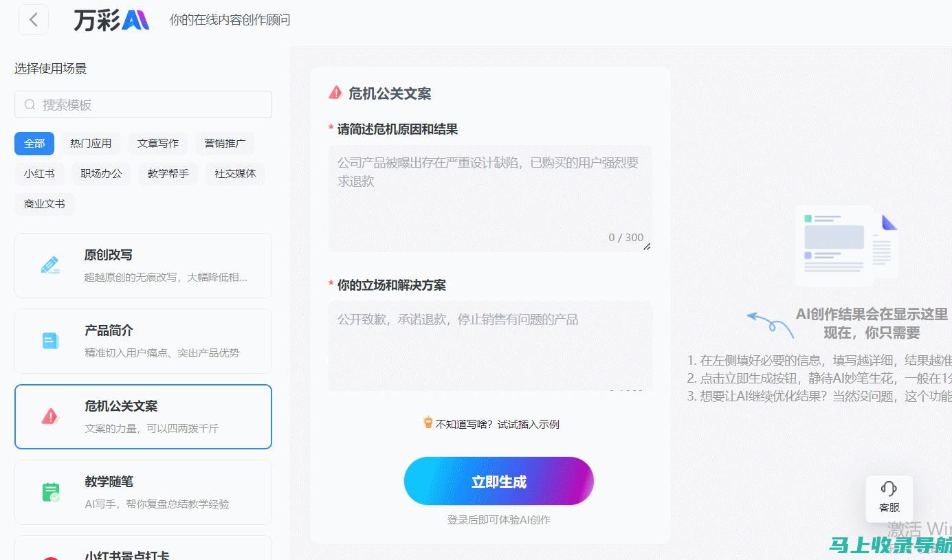Fill in the 请简述危机原因和结果 text area
This screenshot has height=560, width=952.
(490, 198)
